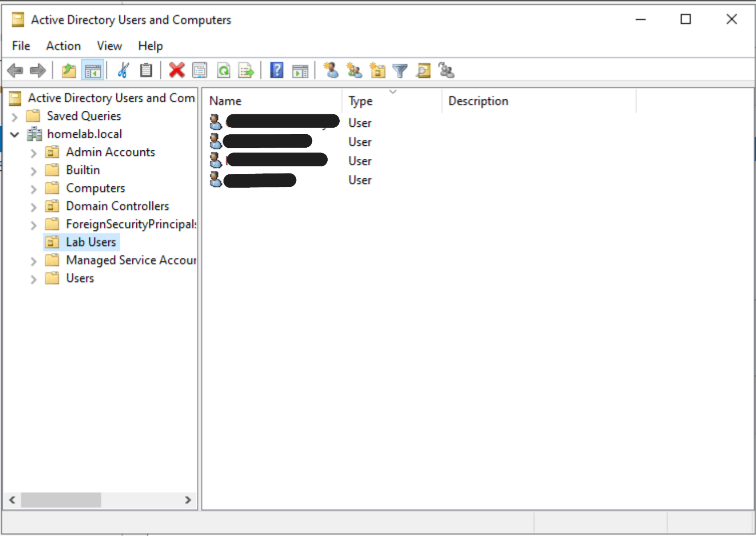Collapse the homelab.local domain node
The image size is (756, 536).
point(15,134)
